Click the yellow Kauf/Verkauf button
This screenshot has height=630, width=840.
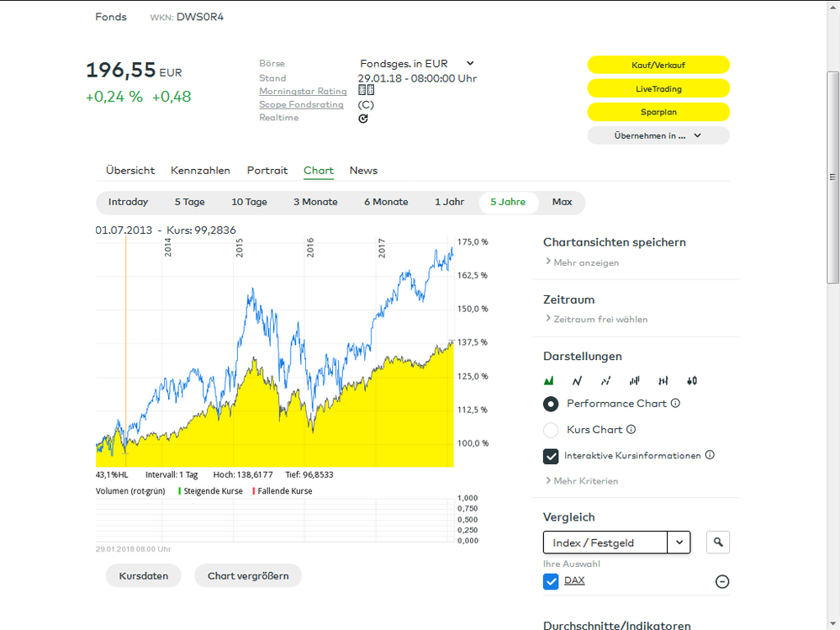coord(659,64)
